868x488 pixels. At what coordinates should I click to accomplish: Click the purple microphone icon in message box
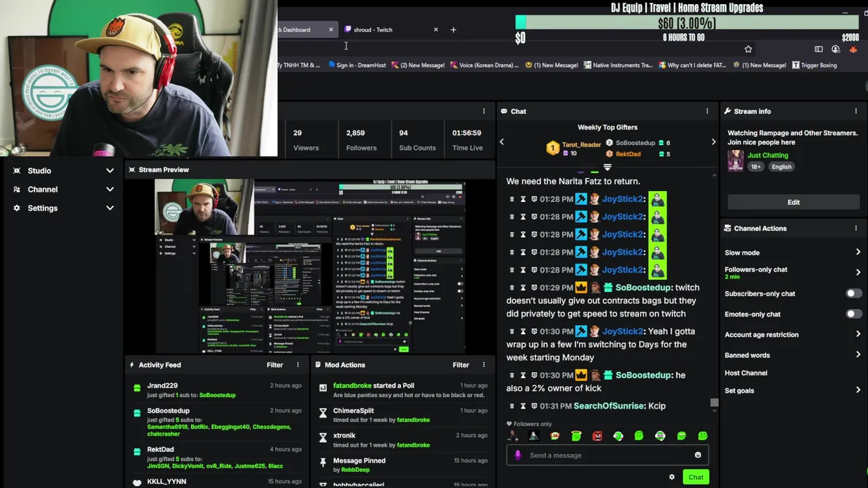coord(518,455)
